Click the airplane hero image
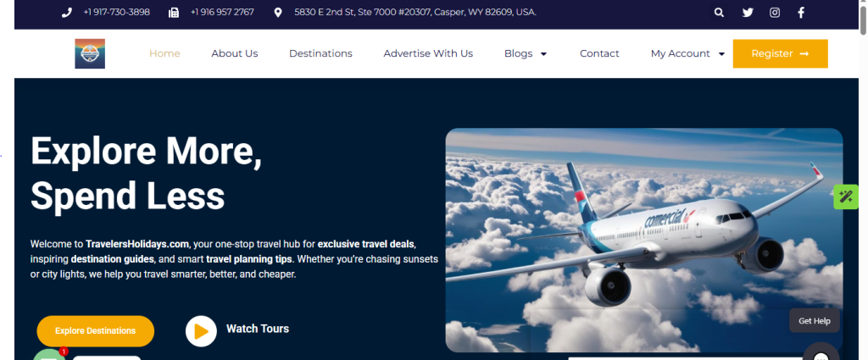This screenshot has width=868, height=360. [x=644, y=240]
